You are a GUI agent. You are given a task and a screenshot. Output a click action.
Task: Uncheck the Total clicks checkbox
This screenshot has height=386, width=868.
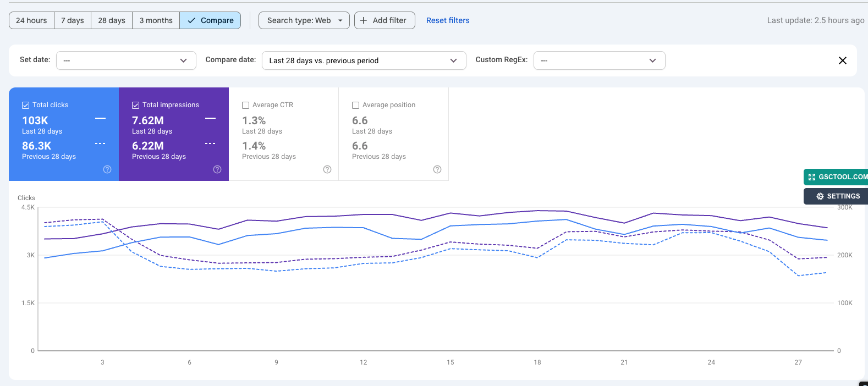pos(25,105)
